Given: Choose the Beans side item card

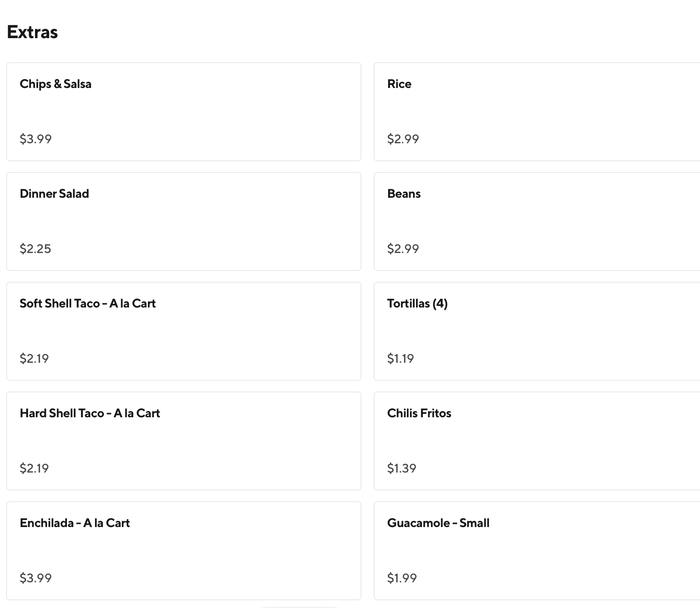Looking at the screenshot, I should [x=536, y=221].
